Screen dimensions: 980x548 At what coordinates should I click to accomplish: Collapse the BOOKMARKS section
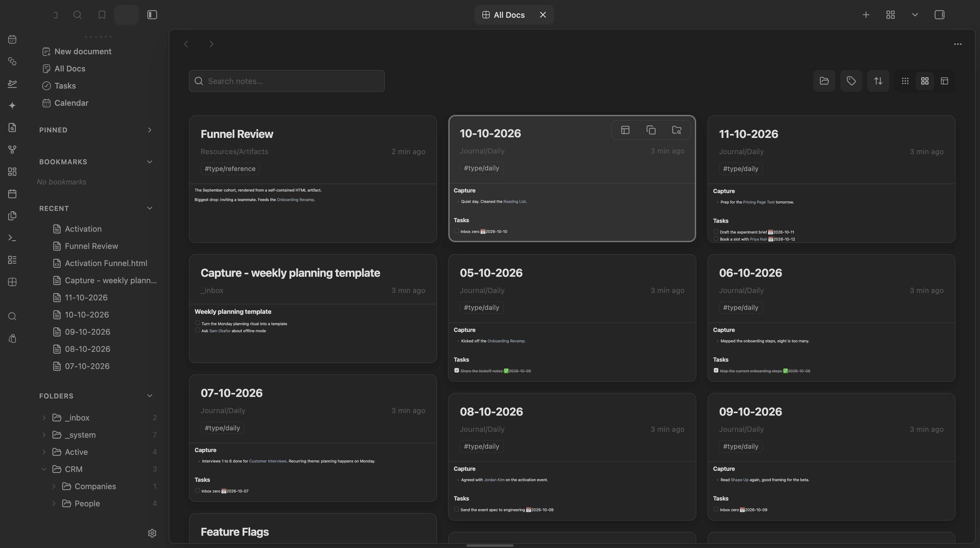[149, 162]
